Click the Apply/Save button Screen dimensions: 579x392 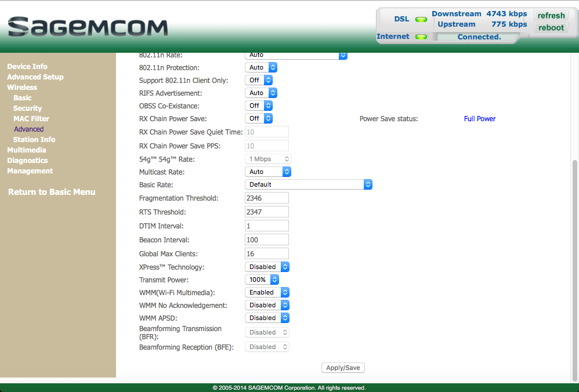(x=342, y=367)
